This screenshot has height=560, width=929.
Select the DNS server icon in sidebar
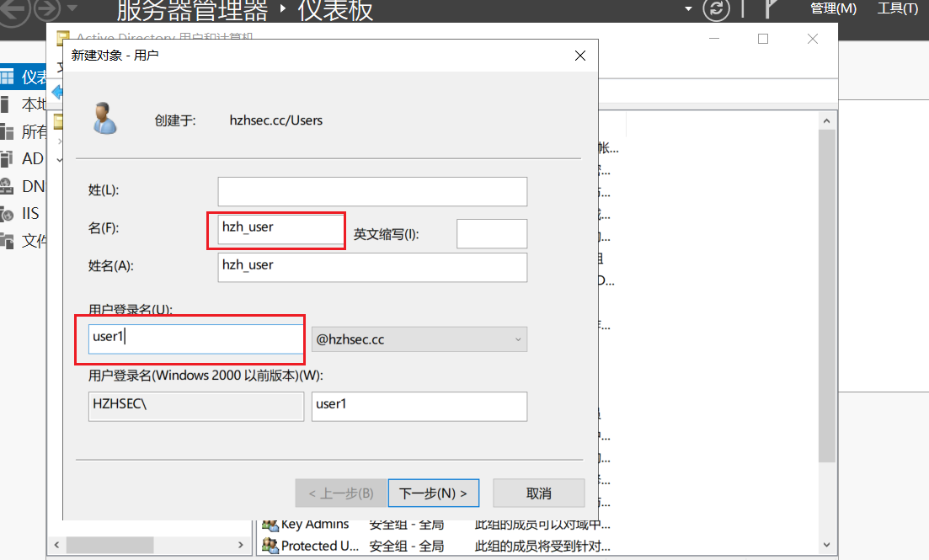tap(7, 186)
